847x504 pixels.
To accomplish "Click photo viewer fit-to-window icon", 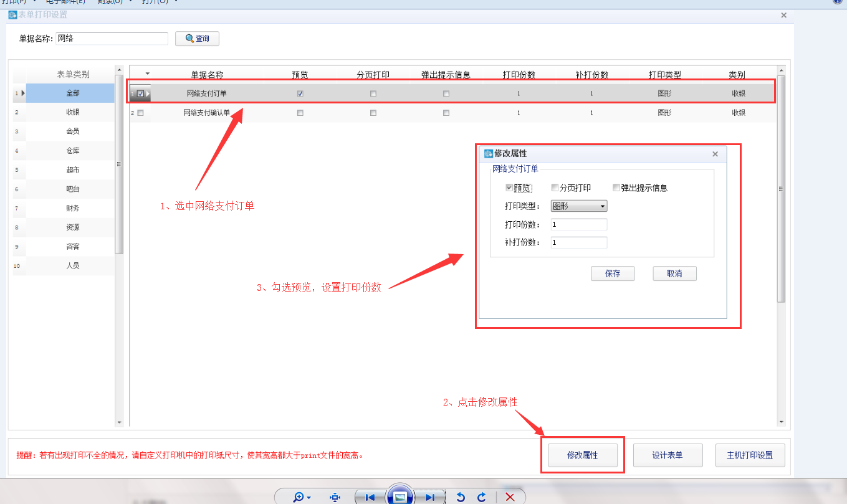I will [335, 497].
